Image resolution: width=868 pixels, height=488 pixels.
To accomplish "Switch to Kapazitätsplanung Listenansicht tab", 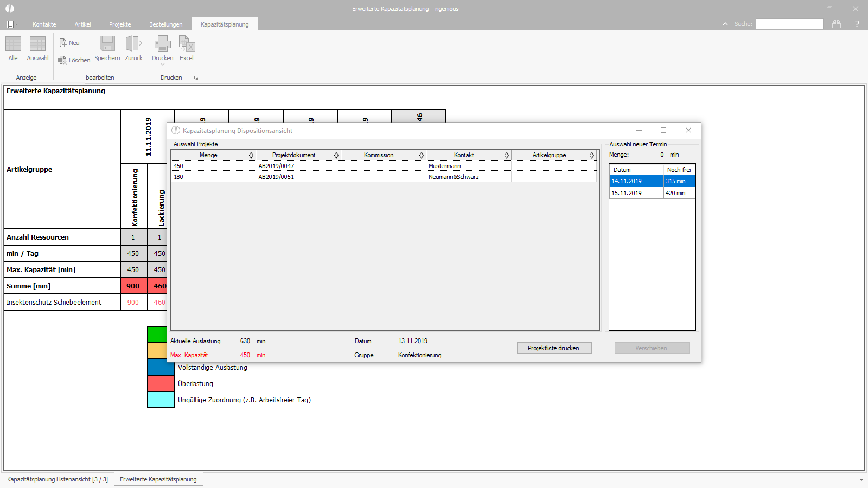I will (58, 479).
